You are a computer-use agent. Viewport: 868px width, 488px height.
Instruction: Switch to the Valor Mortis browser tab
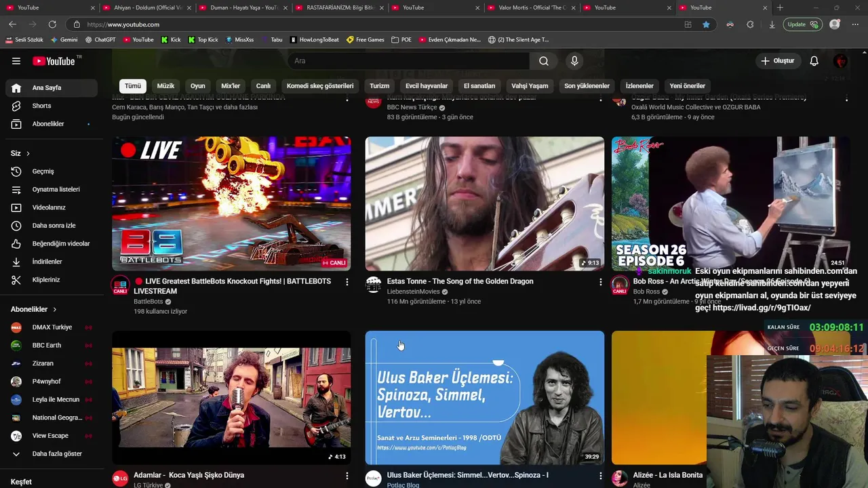point(532,7)
